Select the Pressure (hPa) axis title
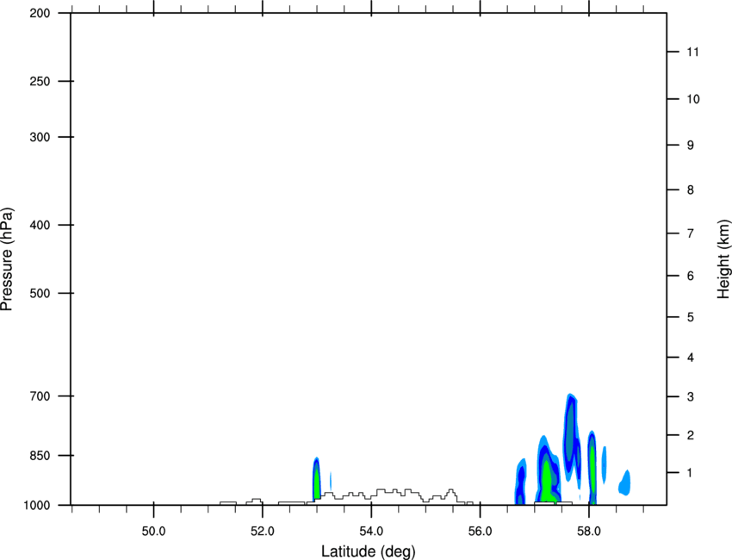Viewport: 732px width, 560px height. 7,259
